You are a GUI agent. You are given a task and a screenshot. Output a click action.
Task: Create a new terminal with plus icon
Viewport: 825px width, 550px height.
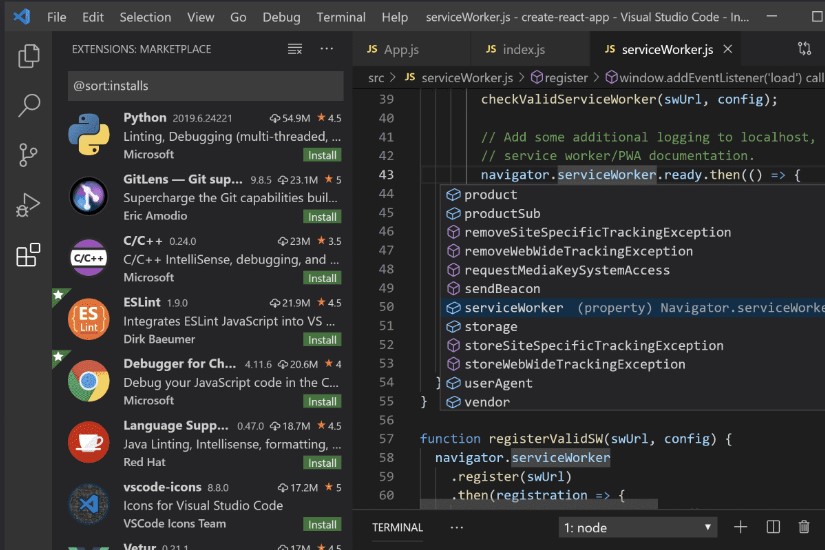click(x=740, y=527)
